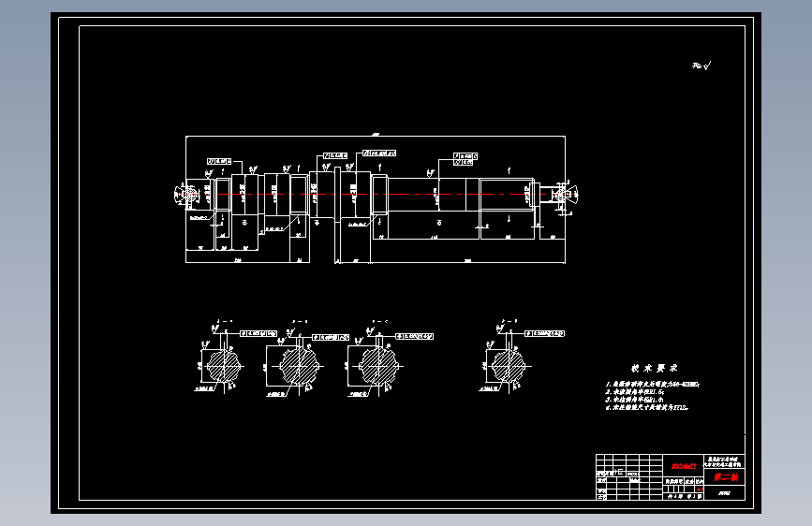This screenshot has width=812, height=526.
Task: Select the red material text in title block
Action: tap(684, 466)
